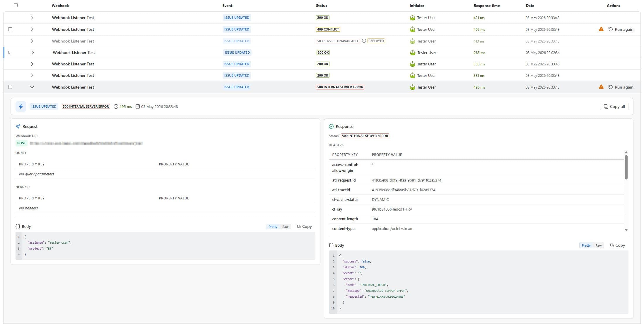Click the response headers scrollbar thumb

pos(626,167)
